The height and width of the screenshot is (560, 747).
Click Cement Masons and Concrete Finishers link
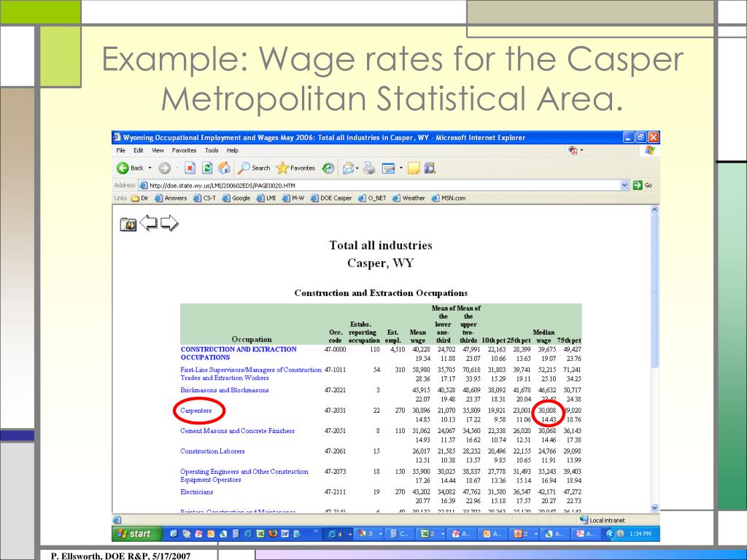coord(237,431)
